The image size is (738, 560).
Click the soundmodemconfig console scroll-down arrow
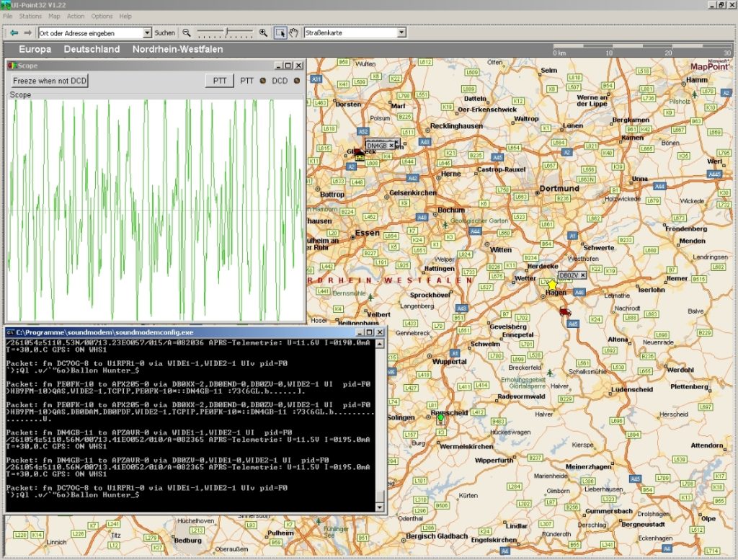coord(379,507)
